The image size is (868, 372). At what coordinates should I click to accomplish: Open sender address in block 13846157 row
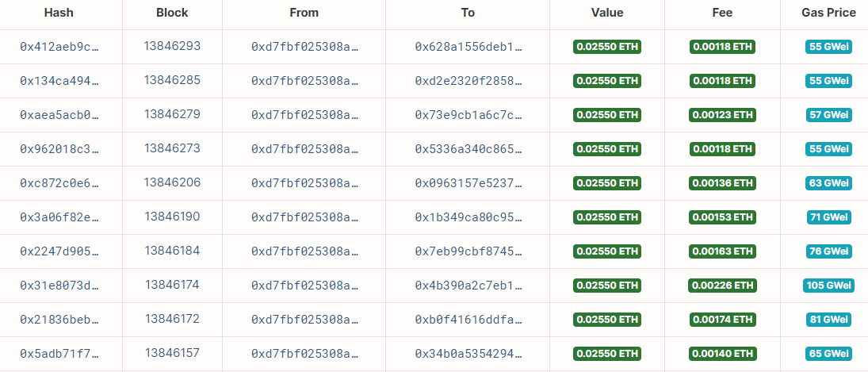point(305,354)
